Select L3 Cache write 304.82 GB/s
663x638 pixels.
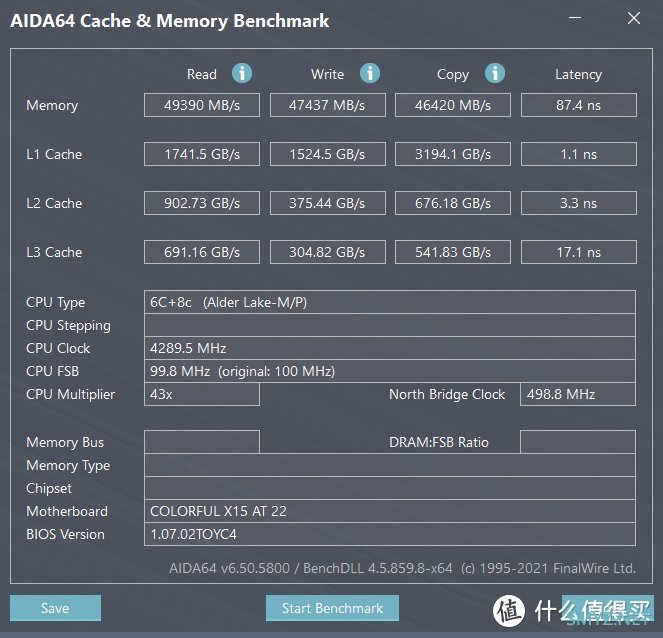(x=328, y=252)
